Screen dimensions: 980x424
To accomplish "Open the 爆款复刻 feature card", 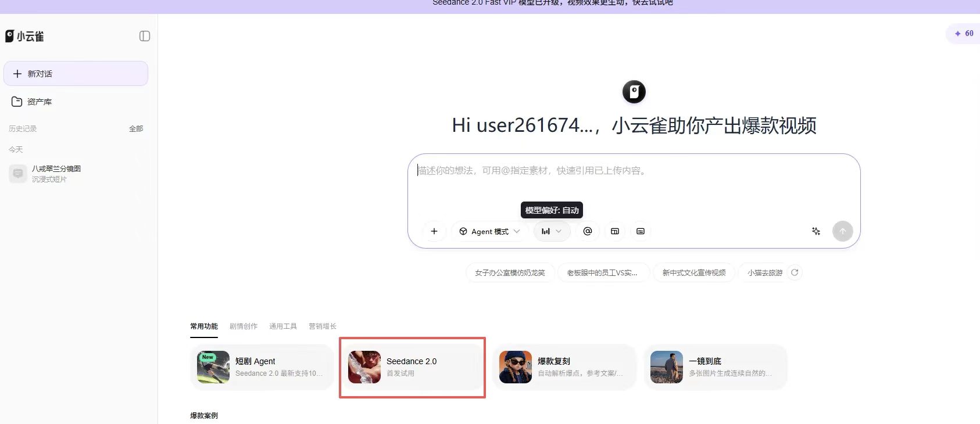I will coord(564,367).
